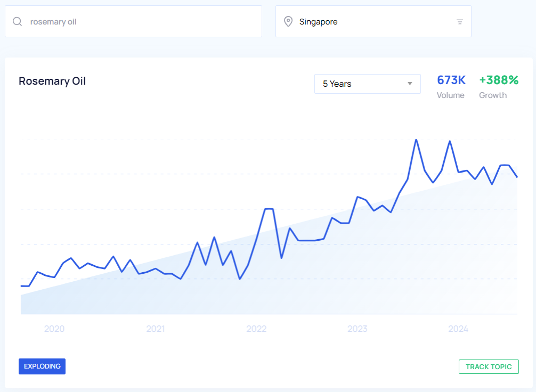Viewport: 536px width, 392px height.
Task: Select the 2024 label on the axis
Action: pos(458,329)
